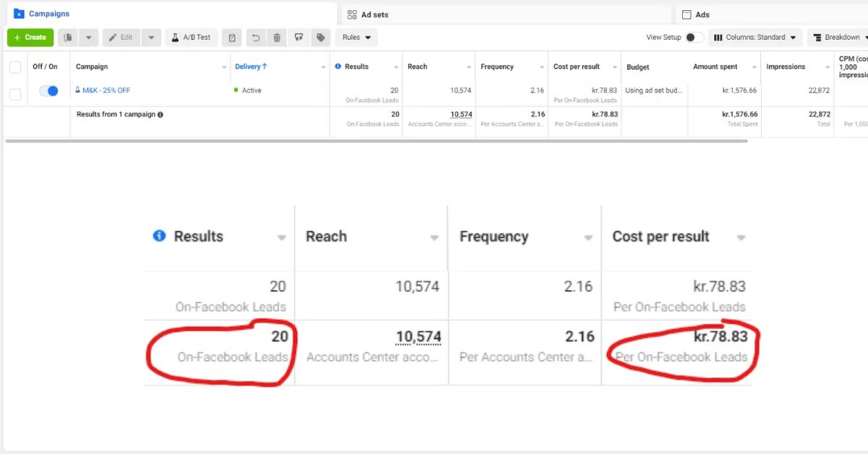The width and height of the screenshot is (868, 454).
Task: Tick the checkbox for M&K - 25% OFF row
Action: click(x=15, y=94)
